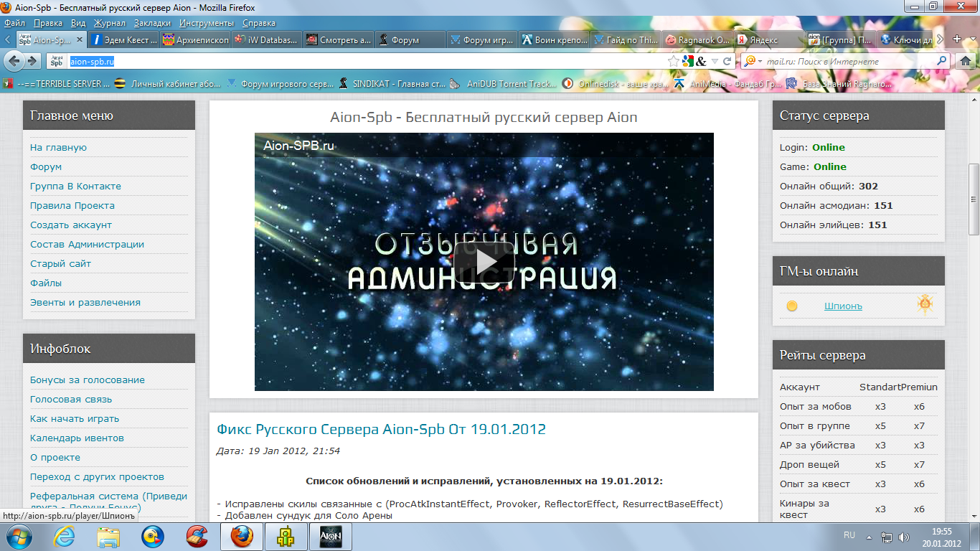Image resolution: width=980 pixels, height=551 pixels.
Task: Switch to the Эдем Квест tab
Action: pyautogui.click(x=123, y=40)
